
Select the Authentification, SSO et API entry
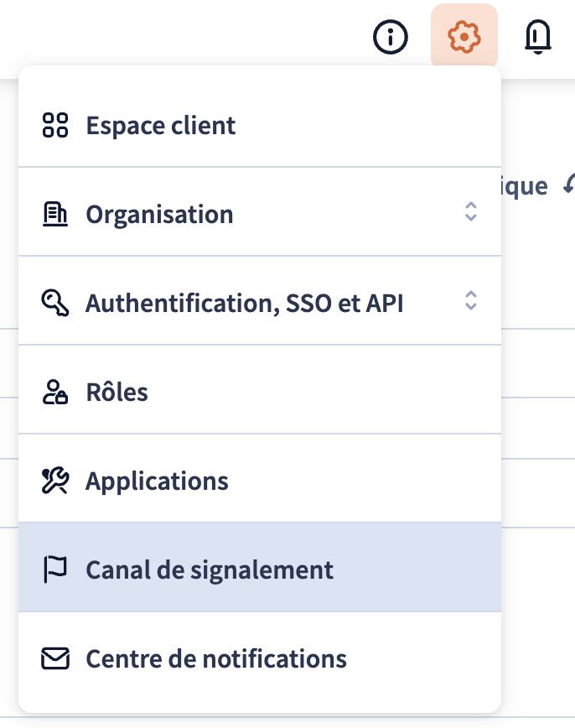click(260, 301)
